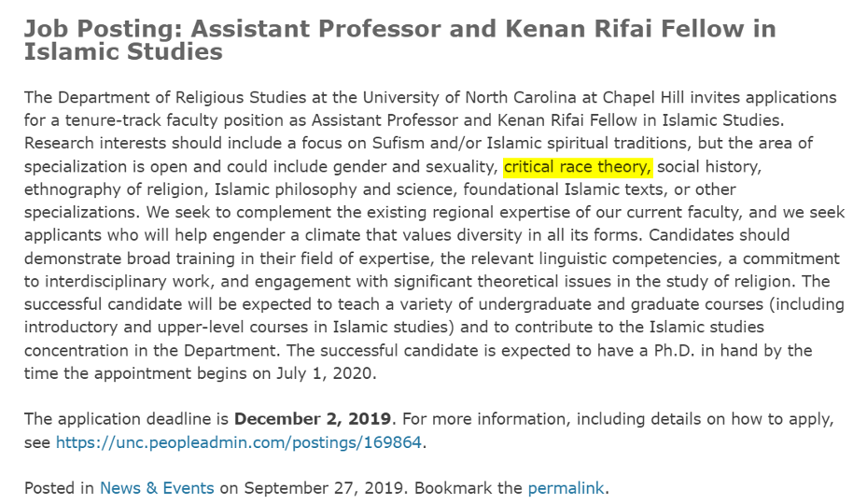Follow the permalink link
Screen dimensions: 853x504
tap(566, 488)
